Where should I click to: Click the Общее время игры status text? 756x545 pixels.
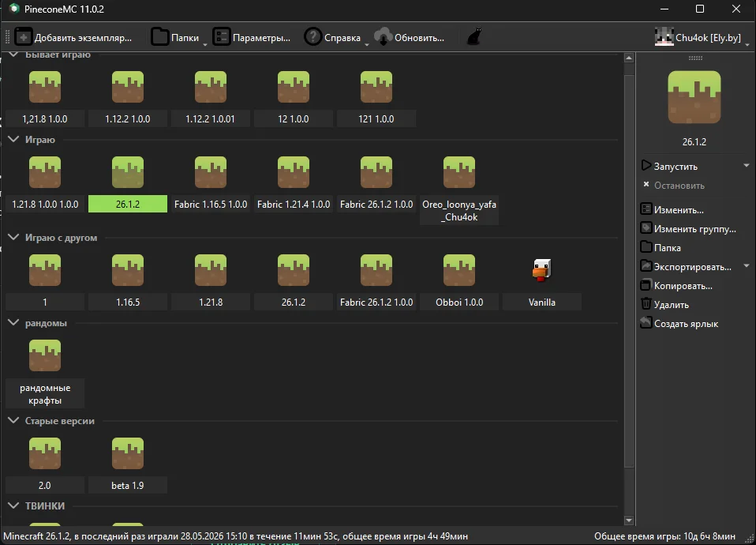664,536
